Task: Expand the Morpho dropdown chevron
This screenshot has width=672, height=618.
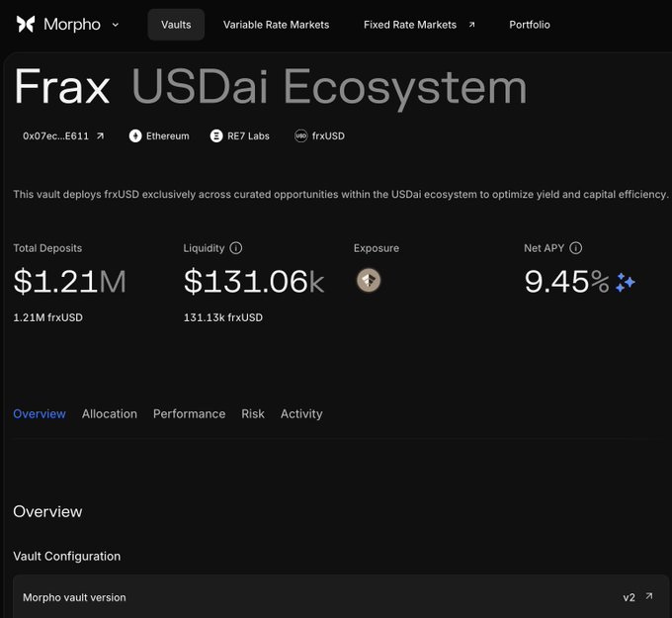Action: pos(116,25)
